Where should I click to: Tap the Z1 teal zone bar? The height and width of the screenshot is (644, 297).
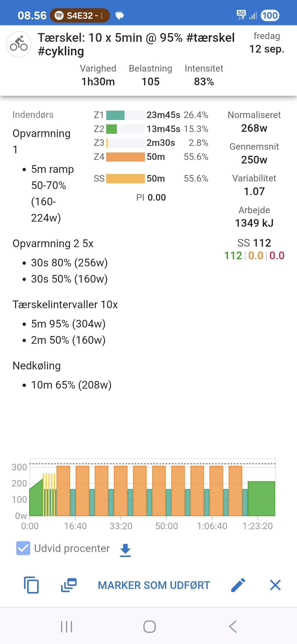click(116, 115)
